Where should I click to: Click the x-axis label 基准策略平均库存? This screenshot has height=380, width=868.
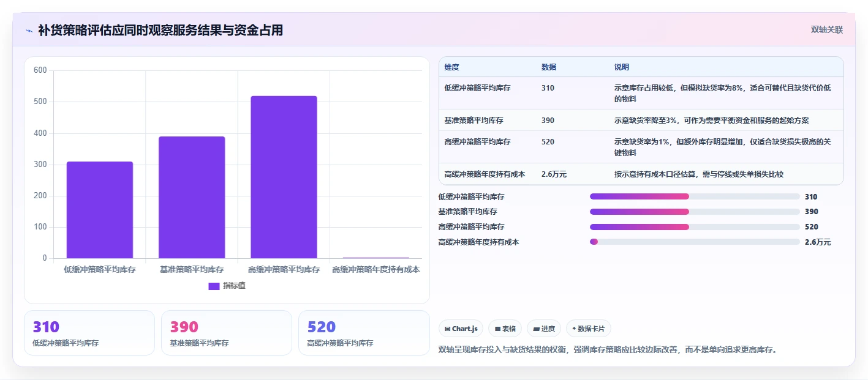[x=192, y=269]
